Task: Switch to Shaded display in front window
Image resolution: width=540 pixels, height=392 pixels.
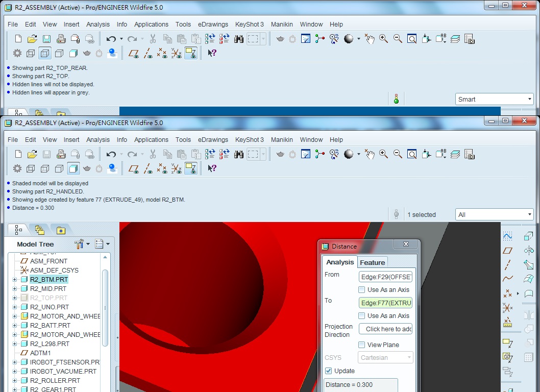Action: point(73,168)
